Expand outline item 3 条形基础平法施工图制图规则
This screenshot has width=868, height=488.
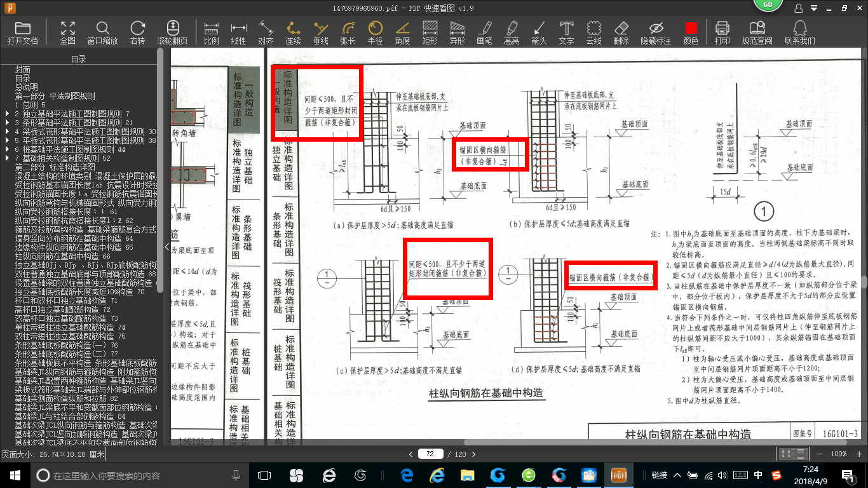(x=7, y=123)
